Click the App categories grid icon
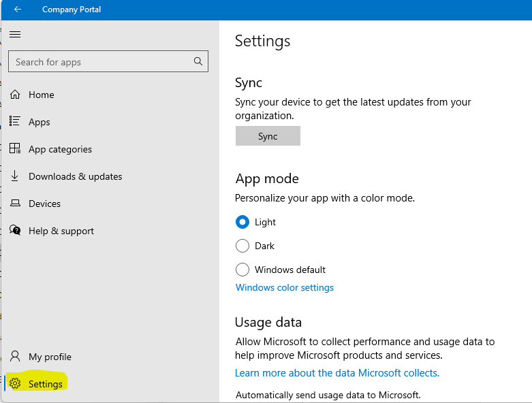The width and height of the screenshot is (532, 403). (x=15, y=148)
